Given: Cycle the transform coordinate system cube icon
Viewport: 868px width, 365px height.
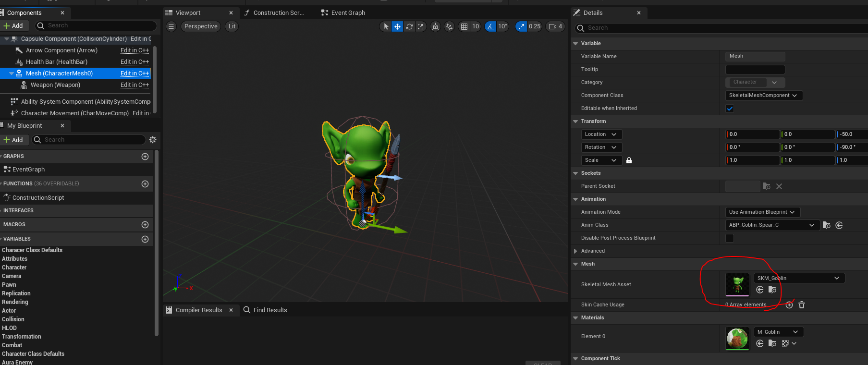Looking at the screenshot, I should (x=435, y=26).
